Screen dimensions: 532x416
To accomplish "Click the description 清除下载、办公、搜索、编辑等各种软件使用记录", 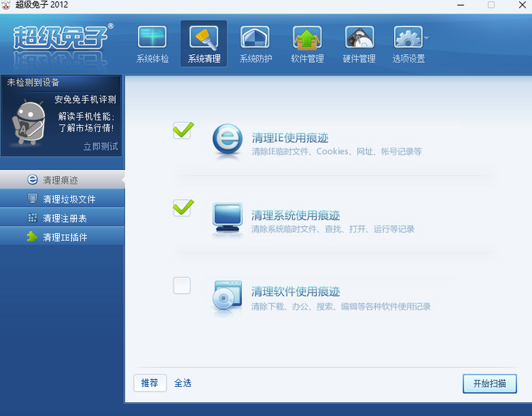I will pyautogui.click(x=341, y=306).
